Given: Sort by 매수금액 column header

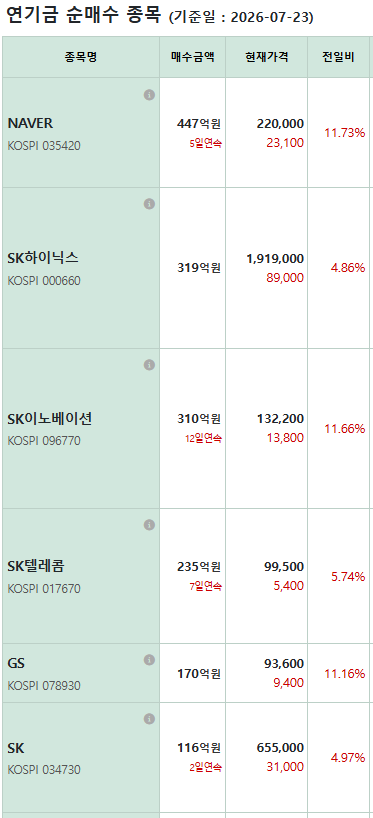Looking at the screenshot, I should pyautogui.click(x=192, y=57).
